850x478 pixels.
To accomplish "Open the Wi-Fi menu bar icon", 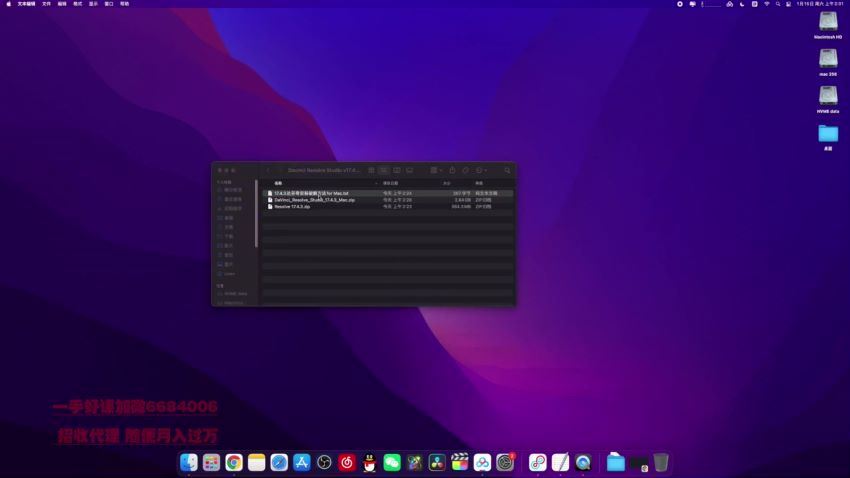I will tap(767, 4).
